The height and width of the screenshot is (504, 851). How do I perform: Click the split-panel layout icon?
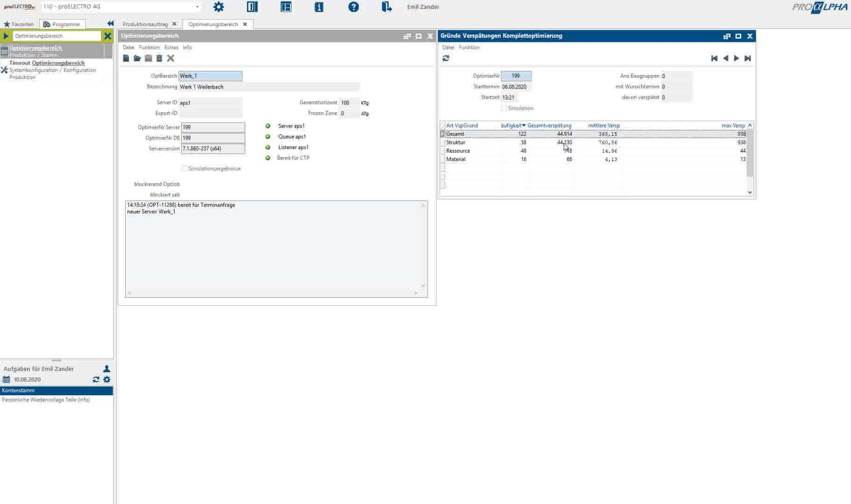pos(286,7)
